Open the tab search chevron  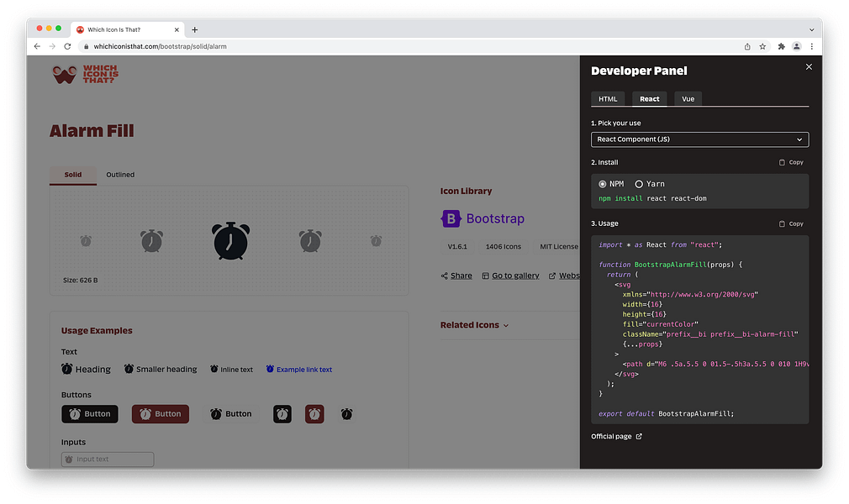811,29
